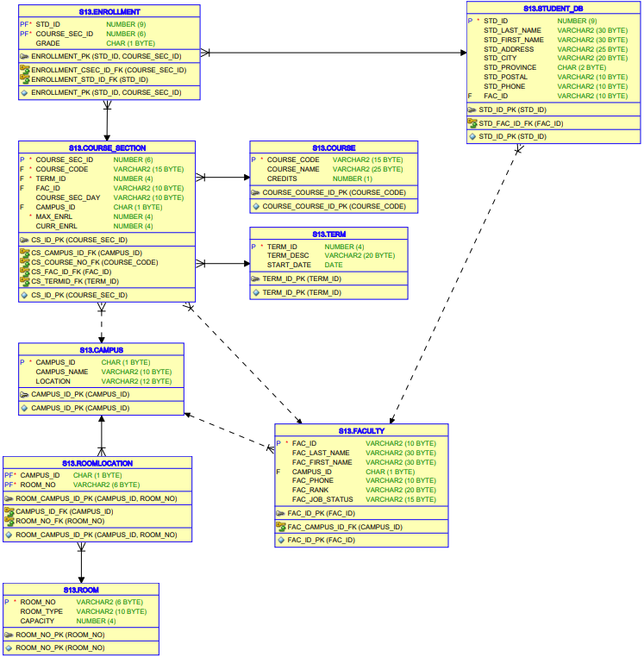Image resolution: width=644 pixels, height=657 pixels.
Task: Select the relationship line from ENROLLMENT to STUDENT_DB
Action: pyautogui.click(x=334, y=53)
